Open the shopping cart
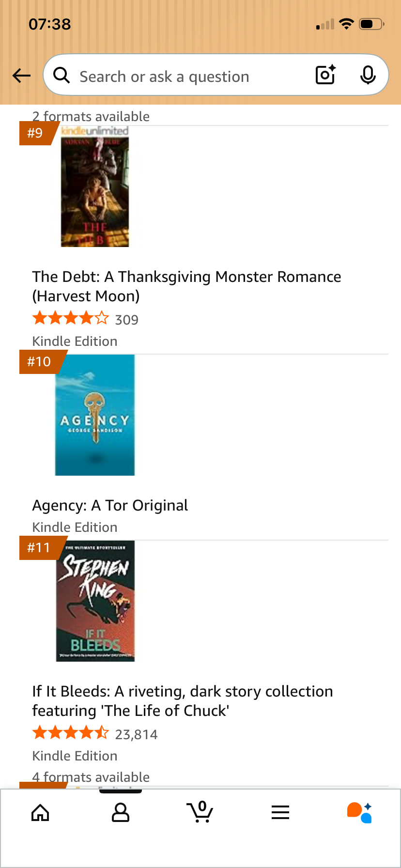The height and width of the screenshot is (868, 401). tap(200, 812)
